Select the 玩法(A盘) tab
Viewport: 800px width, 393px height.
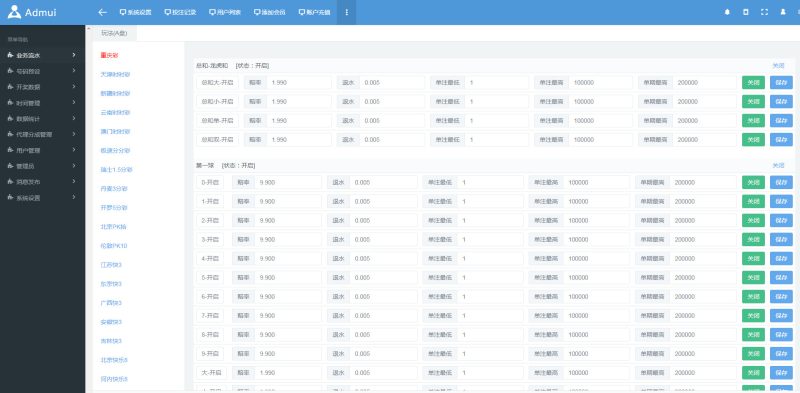(x=114, y=33)
